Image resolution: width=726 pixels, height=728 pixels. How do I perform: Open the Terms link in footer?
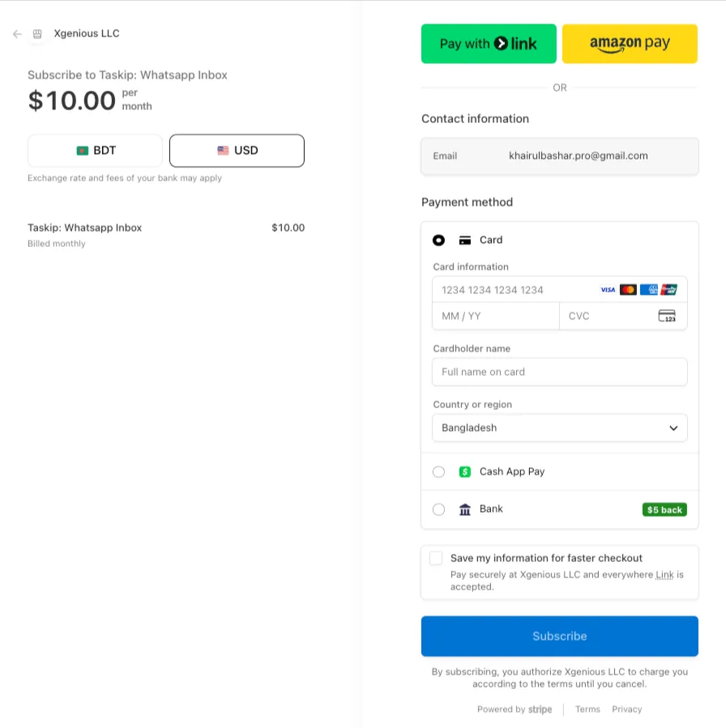tap(587, 709)
